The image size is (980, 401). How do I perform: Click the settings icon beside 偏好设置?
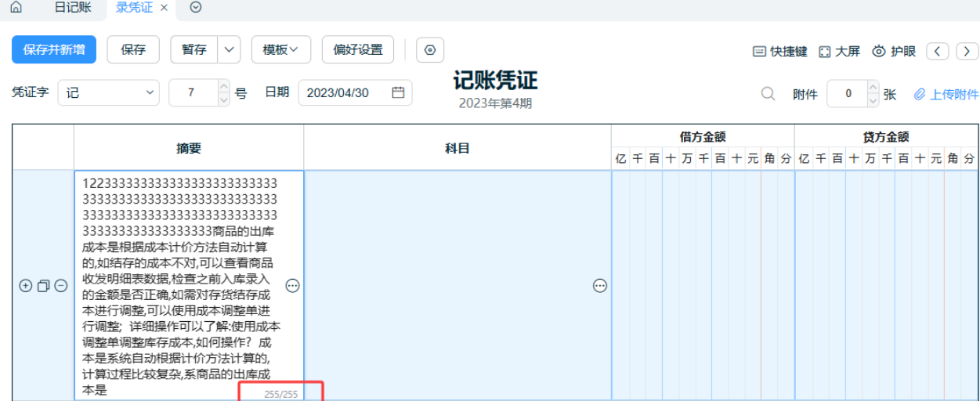coord(430,49)
